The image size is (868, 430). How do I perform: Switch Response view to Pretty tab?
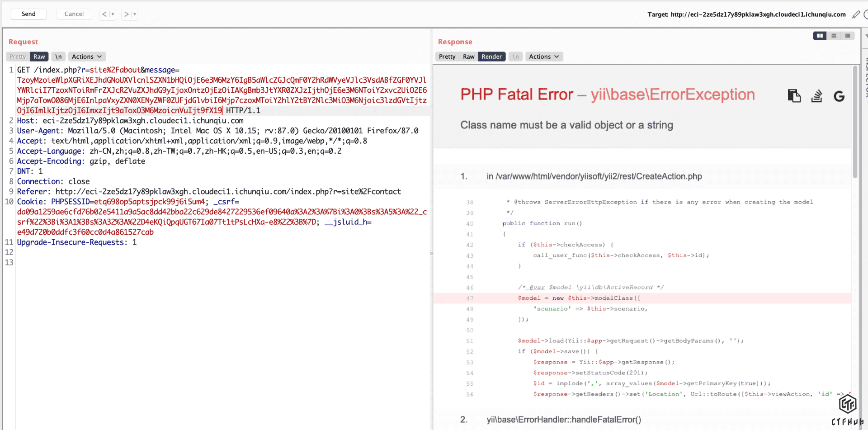pyautogui.click(x=447, y=57)
